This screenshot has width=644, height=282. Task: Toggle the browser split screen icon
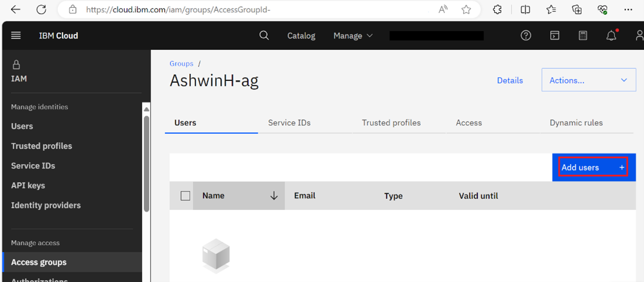525,10
